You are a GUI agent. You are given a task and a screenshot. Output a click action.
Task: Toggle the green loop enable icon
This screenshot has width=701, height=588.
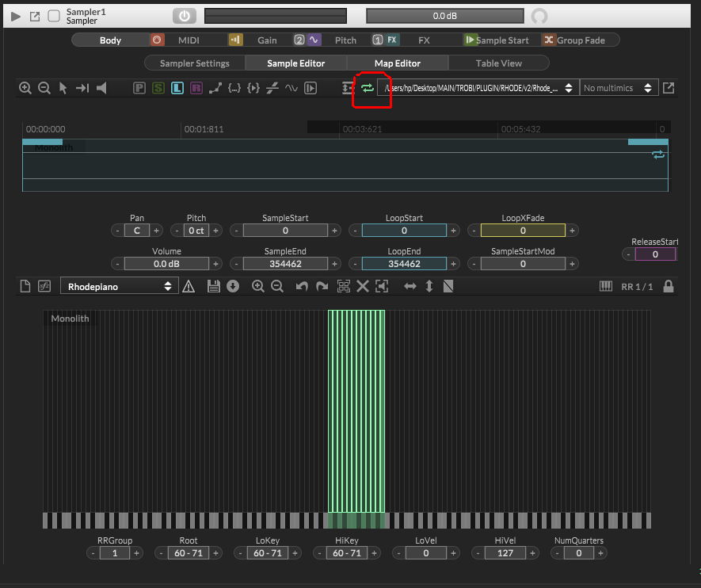(368, 88)
